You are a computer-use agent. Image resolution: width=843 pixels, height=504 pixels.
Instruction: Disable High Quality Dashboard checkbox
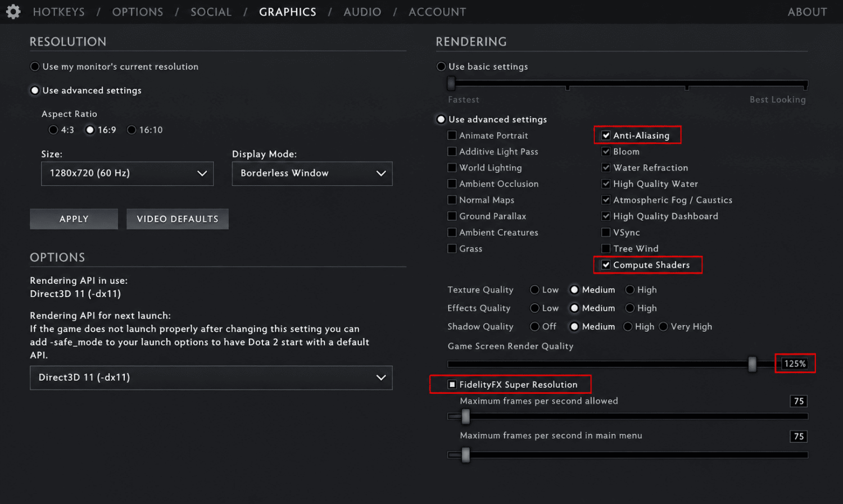pos(606,216)
